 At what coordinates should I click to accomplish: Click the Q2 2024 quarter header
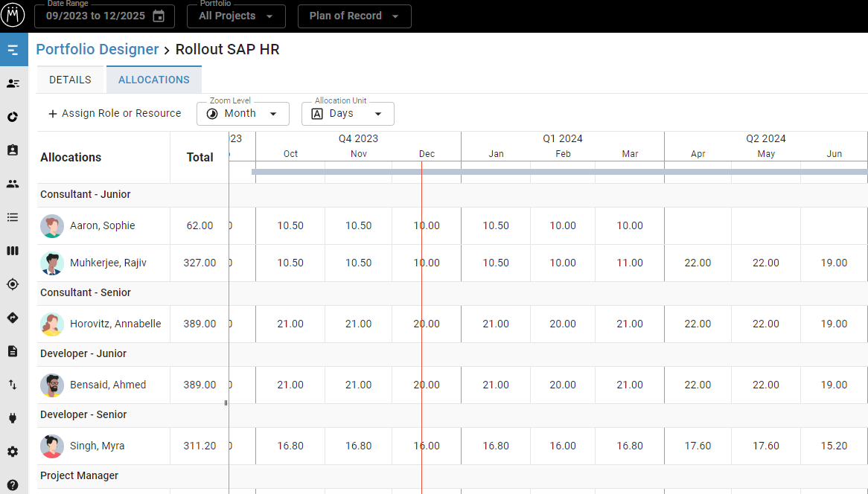click(x=766, y=139)
